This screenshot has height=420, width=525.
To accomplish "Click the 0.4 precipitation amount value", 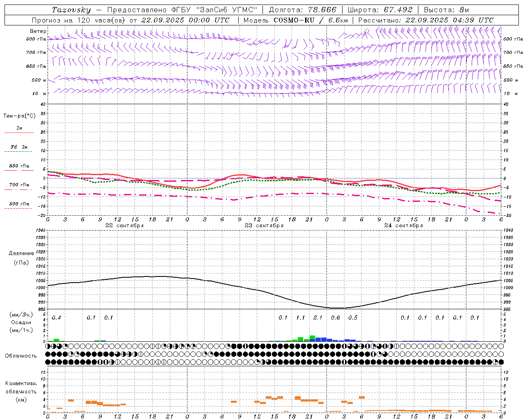I will (57, 318).
